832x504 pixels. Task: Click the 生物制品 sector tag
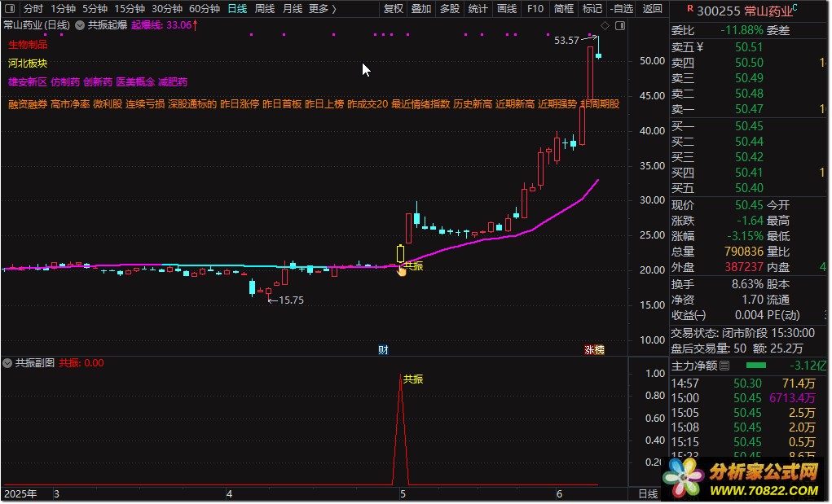point(28,45)
